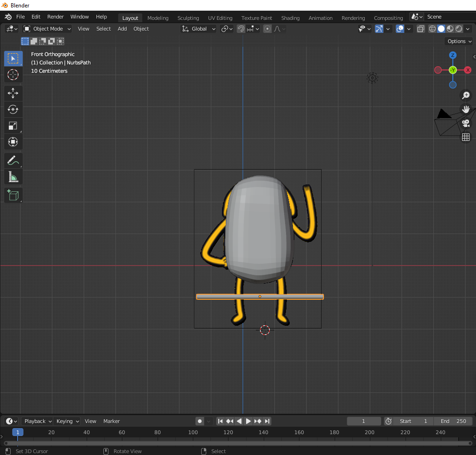Open the viewport Object menu
This screenshot has width=476, height=455.
pos(141,29)
